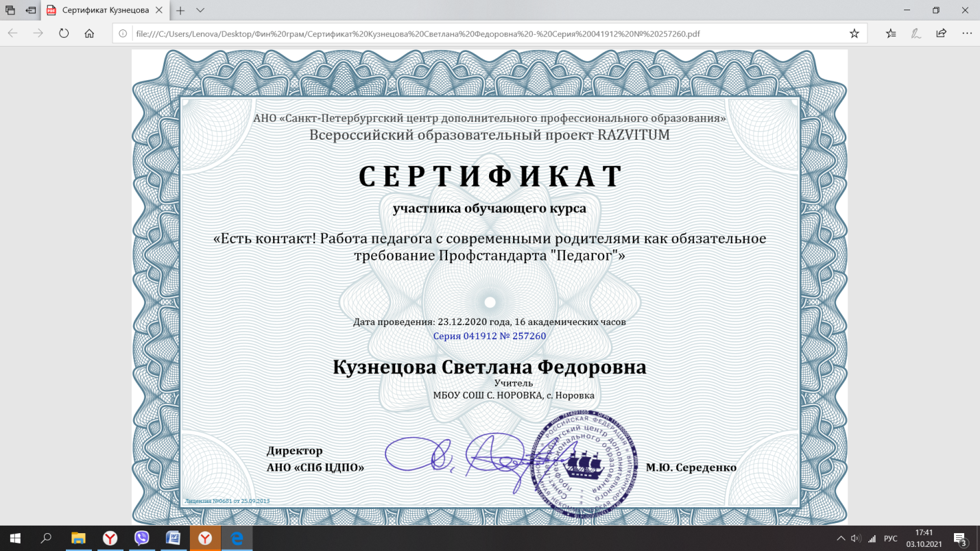This screenshot has height=551, width=980.
Task: Open Microsoft Word from the taskbar
Action: coord(173,539)
